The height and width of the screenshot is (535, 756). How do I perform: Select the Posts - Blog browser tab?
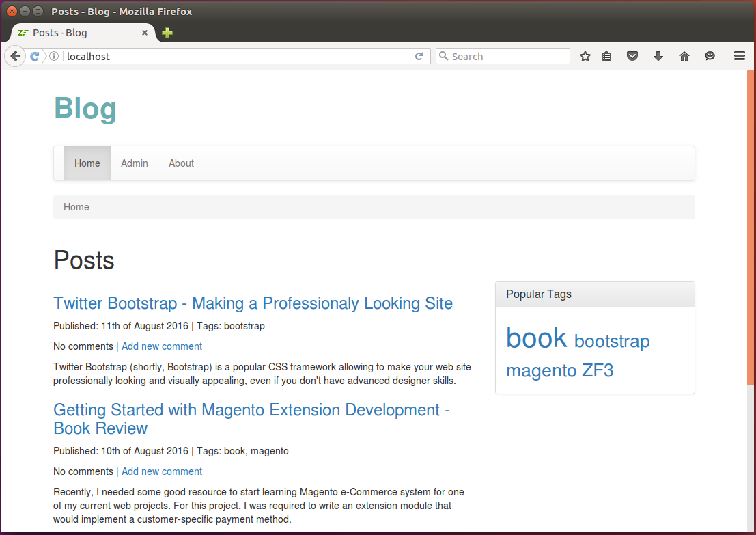tap(83, 33)
